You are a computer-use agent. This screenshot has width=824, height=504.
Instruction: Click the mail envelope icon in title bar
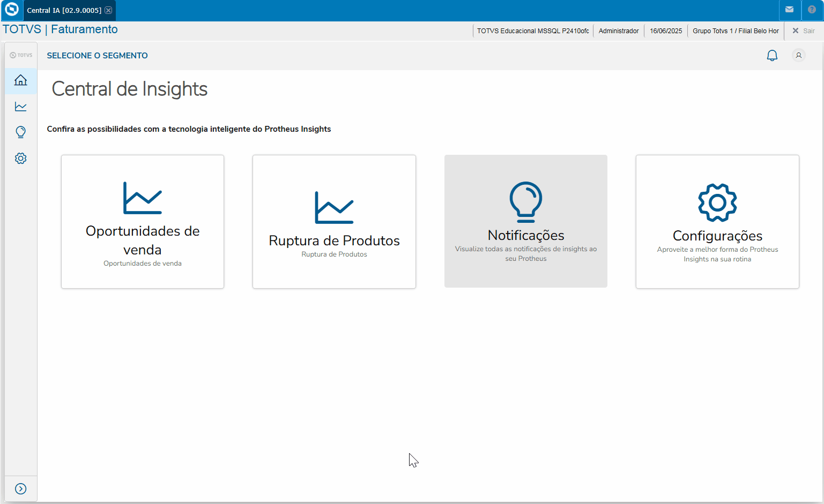coord(790,10)
